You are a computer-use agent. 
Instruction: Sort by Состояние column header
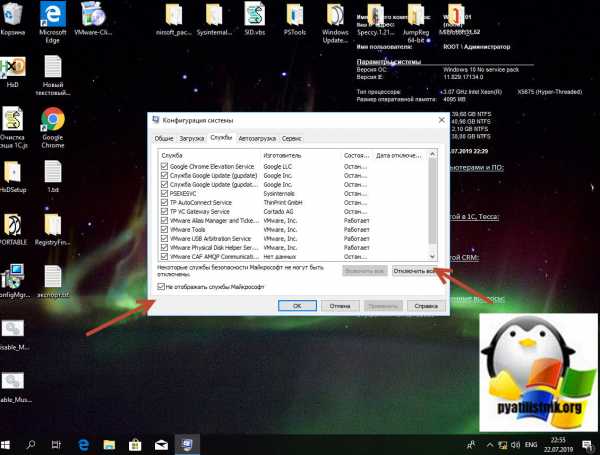[357, 155]
